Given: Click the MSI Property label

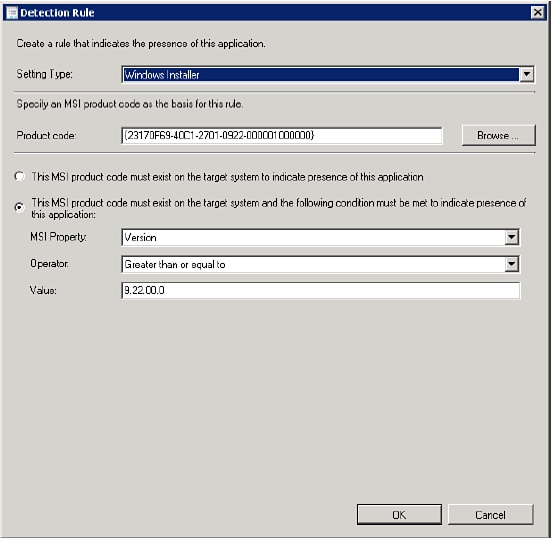Looking at the screenshot, I should 58,237.
